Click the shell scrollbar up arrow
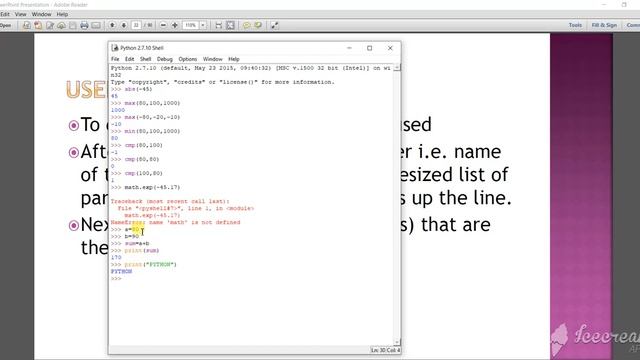Screen dimensions: 640x360 coord(397,68)
